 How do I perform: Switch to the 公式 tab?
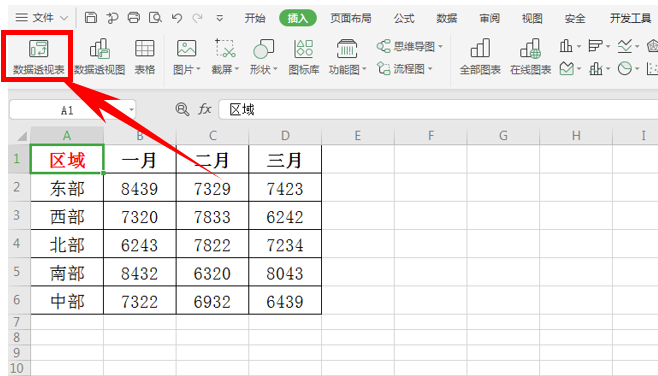click(404, 18)
